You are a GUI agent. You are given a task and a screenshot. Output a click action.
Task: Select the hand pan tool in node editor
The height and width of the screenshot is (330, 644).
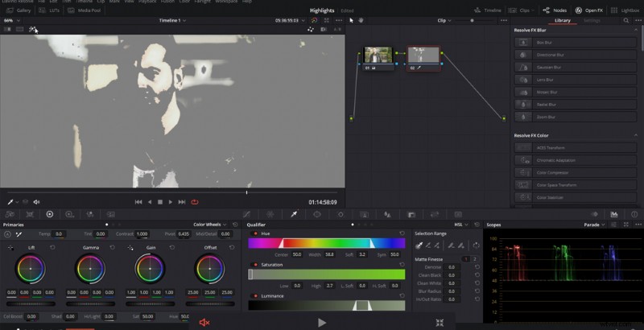361,20
